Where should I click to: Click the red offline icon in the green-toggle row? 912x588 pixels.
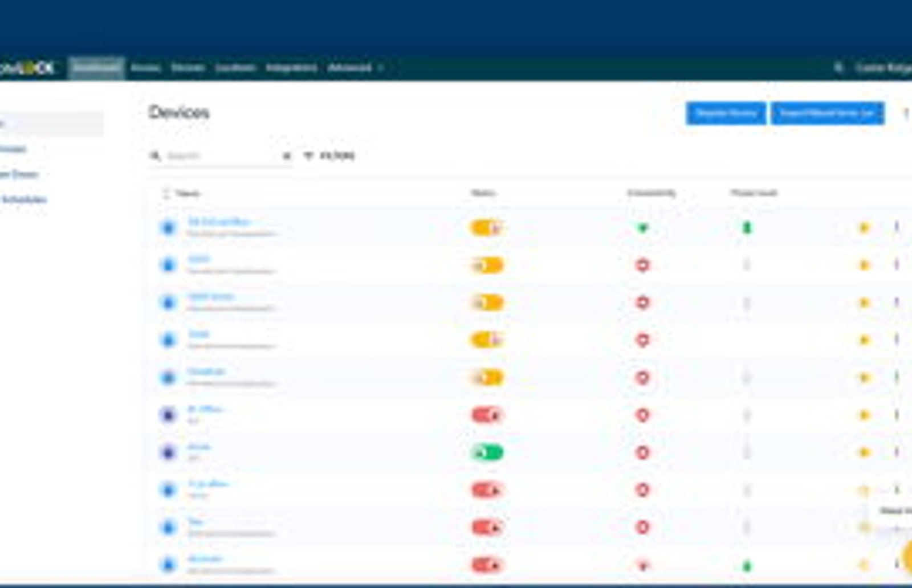(x=642, y=452)
